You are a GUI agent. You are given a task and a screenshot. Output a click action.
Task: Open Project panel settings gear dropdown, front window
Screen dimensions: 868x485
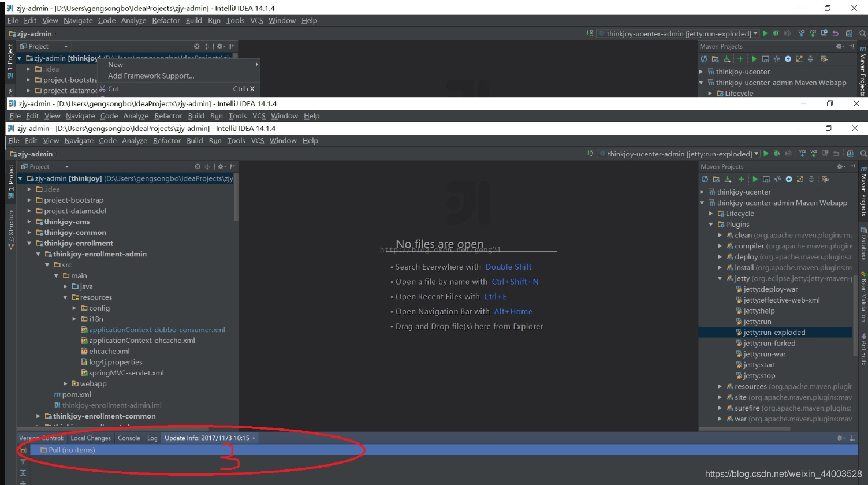(x=221, y=166)
